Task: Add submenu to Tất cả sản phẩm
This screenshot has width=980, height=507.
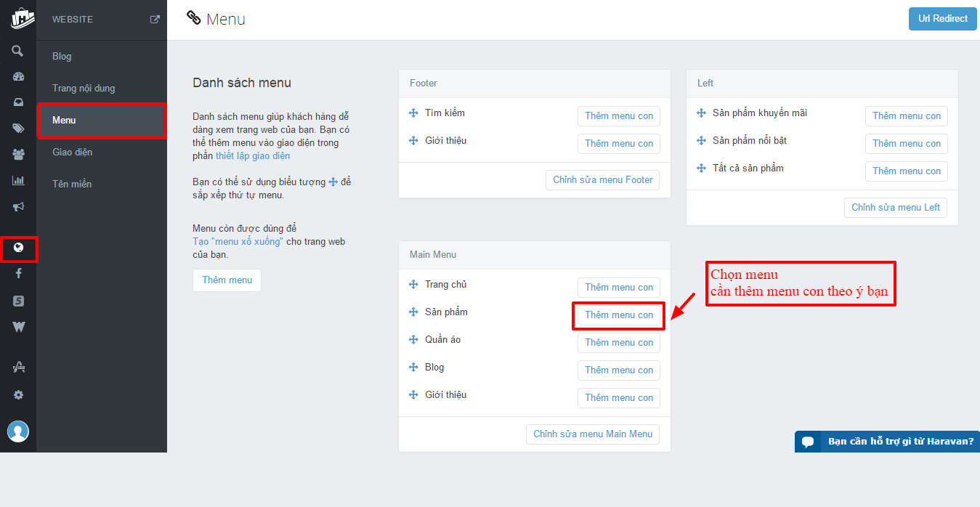Action: point(907,171)
